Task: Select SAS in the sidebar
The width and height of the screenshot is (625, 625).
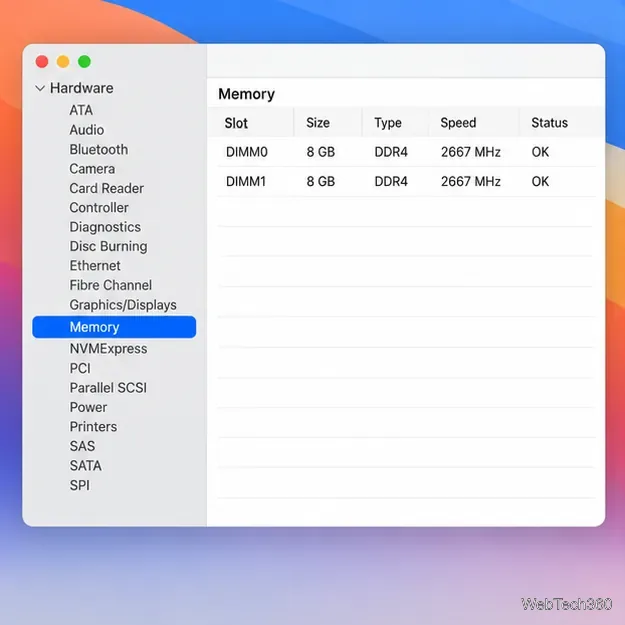Action: point(82,446)
